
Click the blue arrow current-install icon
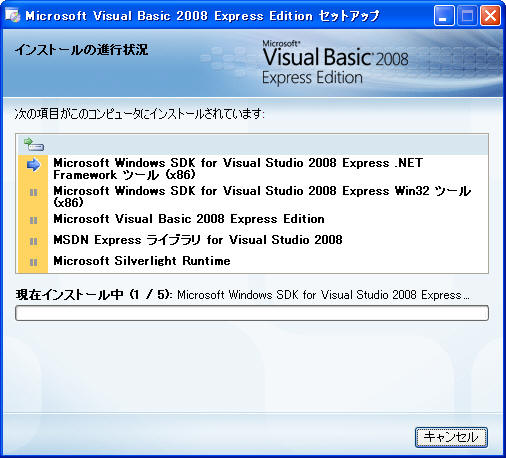[x=33, y=165]
